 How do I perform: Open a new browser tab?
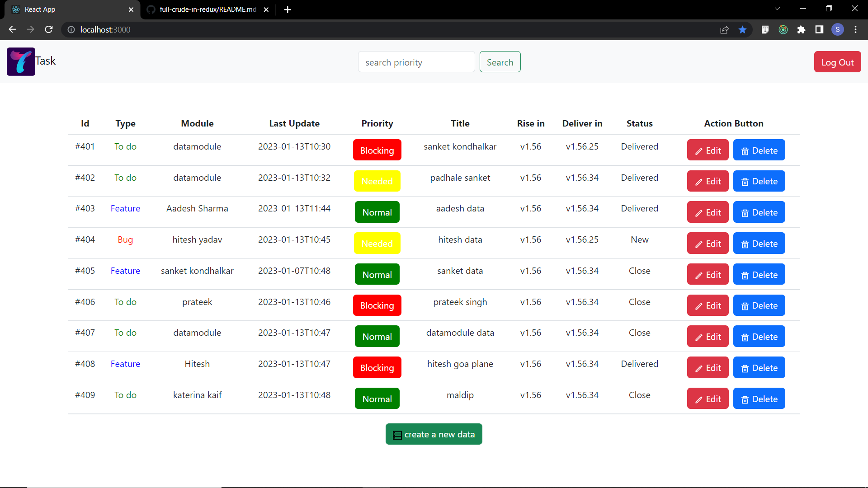[x=288, y=9]
